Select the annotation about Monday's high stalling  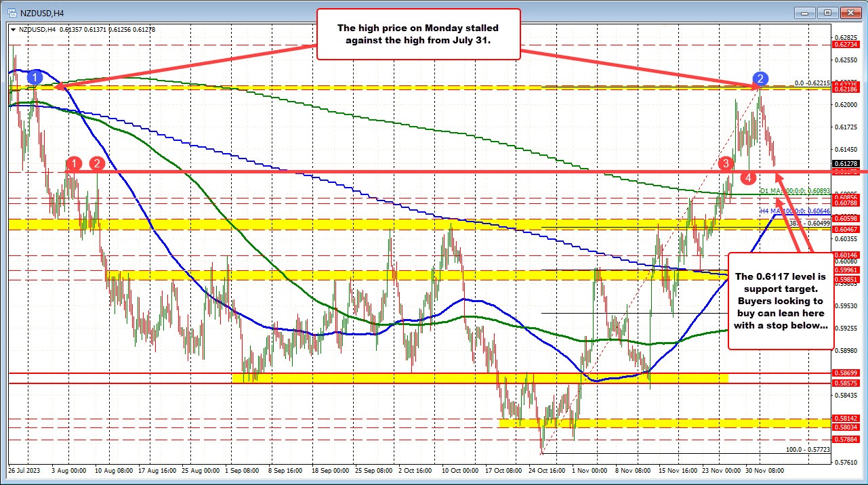point(418,34)
